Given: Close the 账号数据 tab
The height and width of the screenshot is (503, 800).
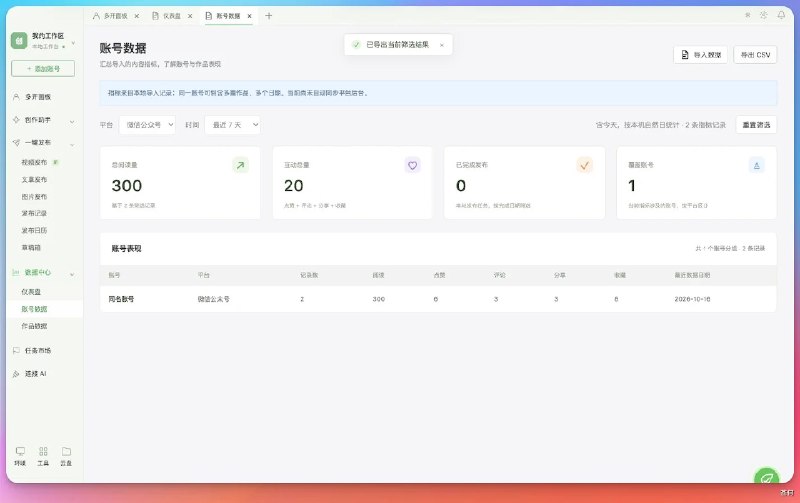Looking at the screenshot, I should (x=249, y=16).
